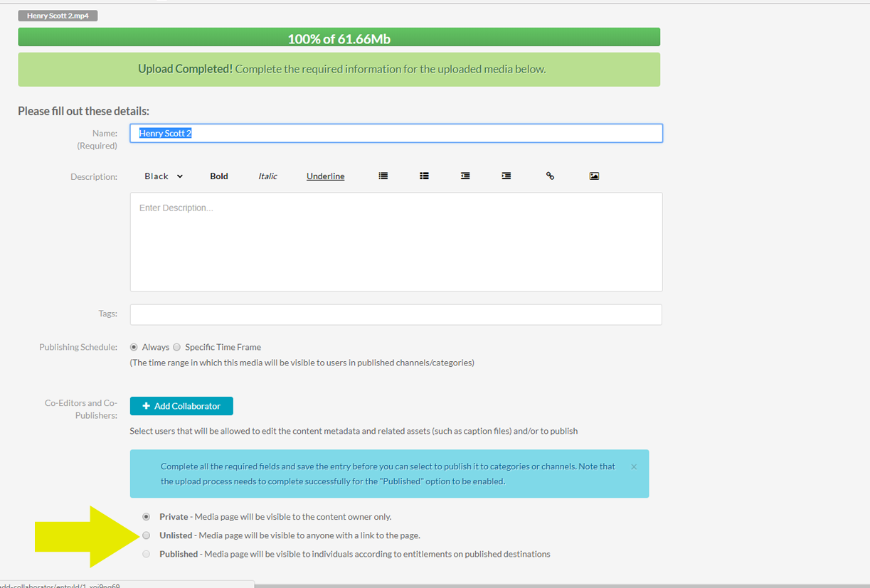This screenshot has height=588, width=870.
Task: Click the outdent icon in the description toolbar
Action: (x=465, y=176)
